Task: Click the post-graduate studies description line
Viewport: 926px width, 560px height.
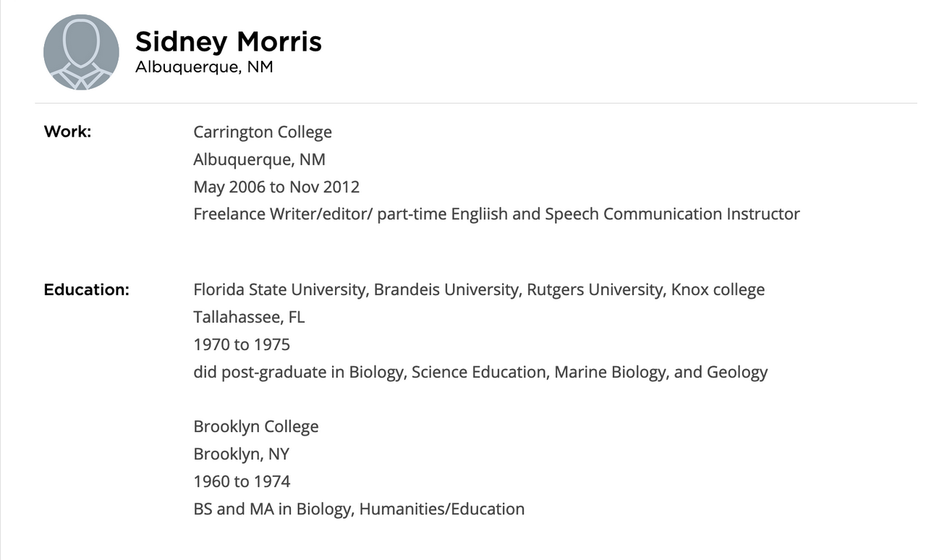Action: click(x=480, y=372)
